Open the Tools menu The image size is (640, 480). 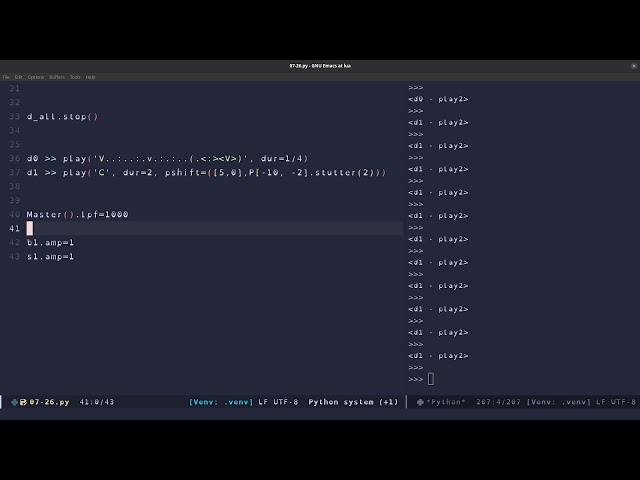point(75,77)
